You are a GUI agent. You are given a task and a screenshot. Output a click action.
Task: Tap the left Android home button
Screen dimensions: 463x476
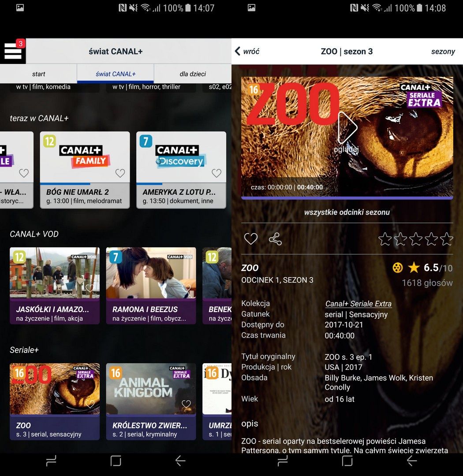[x=116, y=461]
